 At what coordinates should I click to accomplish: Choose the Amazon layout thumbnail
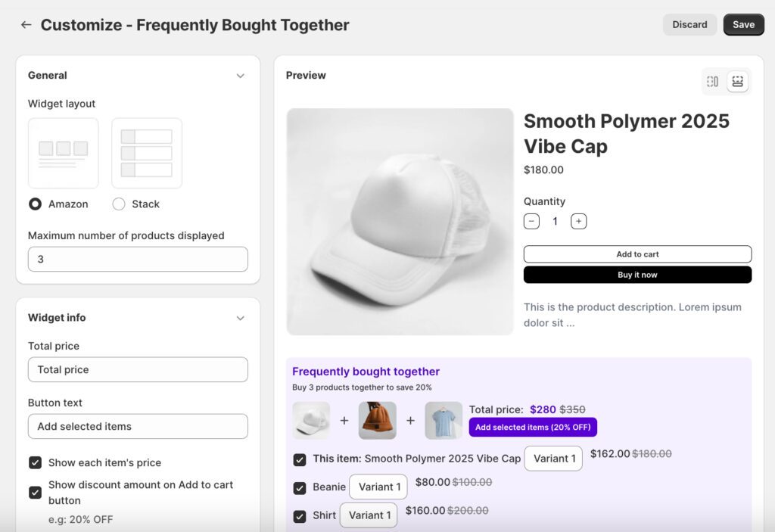(x=64, y=153)
